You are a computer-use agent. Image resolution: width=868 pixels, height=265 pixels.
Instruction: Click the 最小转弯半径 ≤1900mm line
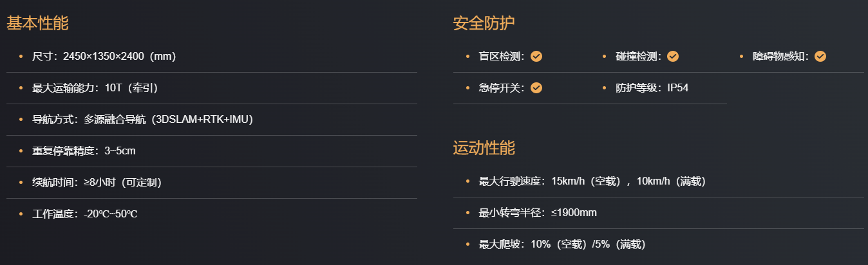(538, 213)
